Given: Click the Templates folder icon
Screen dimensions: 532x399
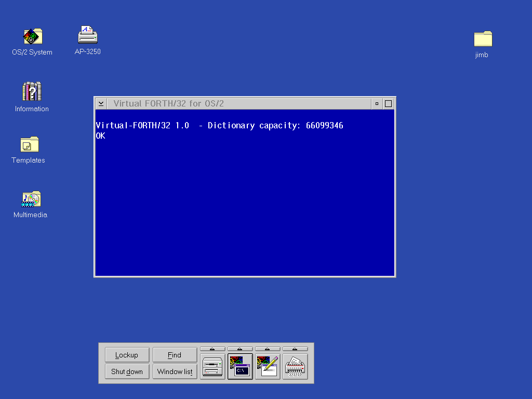Looking at the screenshot, I should [29, 144].
